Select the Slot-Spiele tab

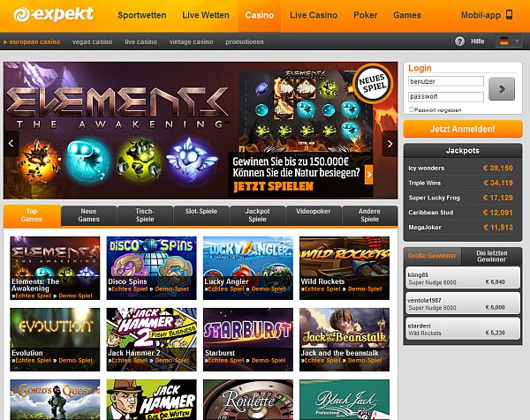[x=201, y=215]
